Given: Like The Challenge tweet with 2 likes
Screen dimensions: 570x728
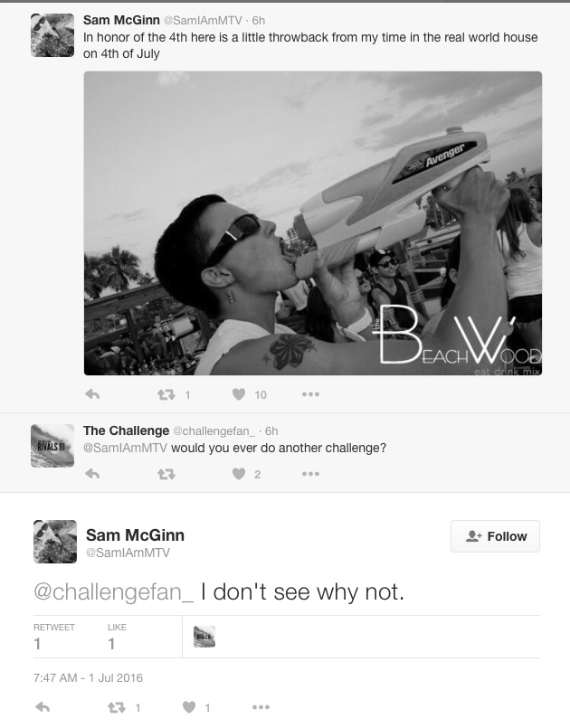Looking at the screenshot, I should click(239, 474).
